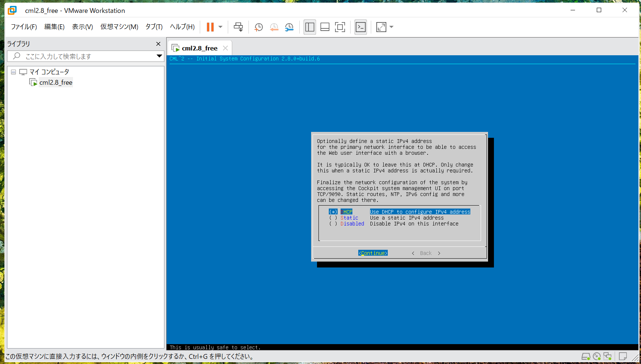The image size is (641, 364).
Task: Send Ctrl+Alt+Del to the virtual machine
Action: (238, 27)
